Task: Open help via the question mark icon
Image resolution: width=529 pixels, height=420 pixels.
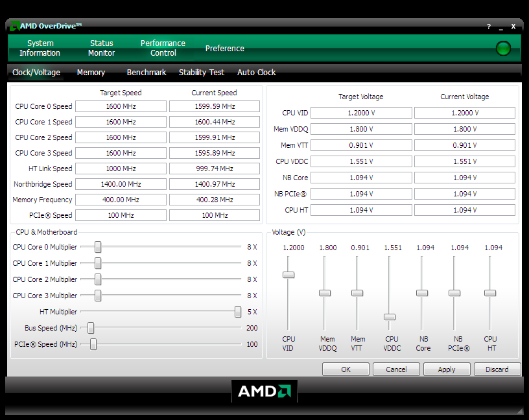Action: click(x=488, y=25)
